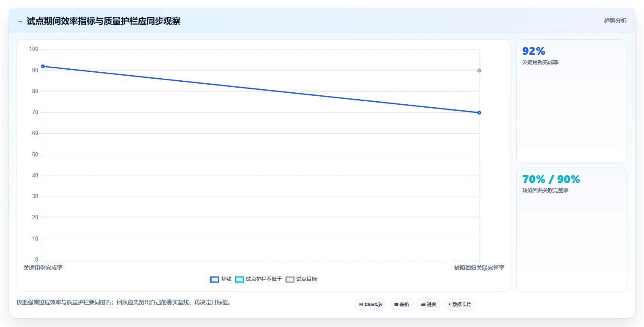The height and width of the screenshot is (327, 644).
Task: Click the chart footnote about 真实基线
Action: point(124,302)
